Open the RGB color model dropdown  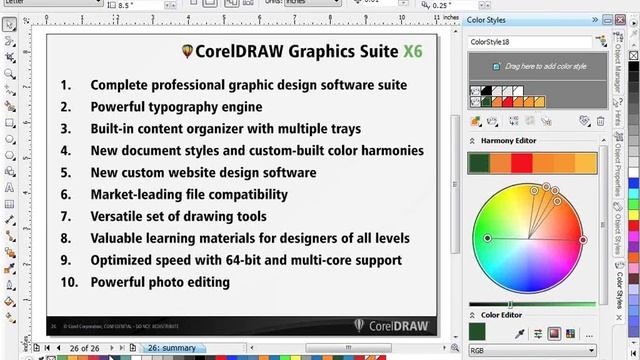(x=532, y=351)
